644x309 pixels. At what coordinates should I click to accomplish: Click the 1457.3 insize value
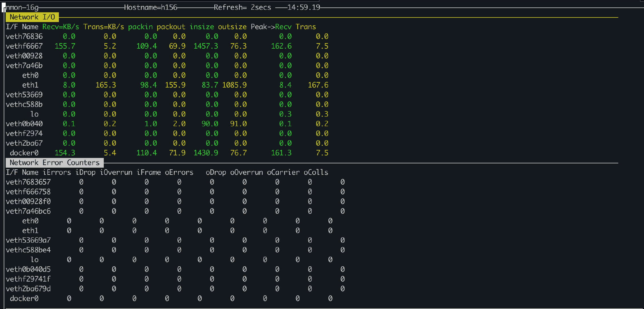click(206, 46)
